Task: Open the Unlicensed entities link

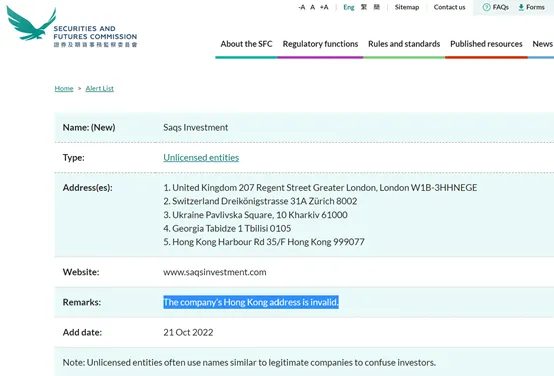Action: click(201, 158)
